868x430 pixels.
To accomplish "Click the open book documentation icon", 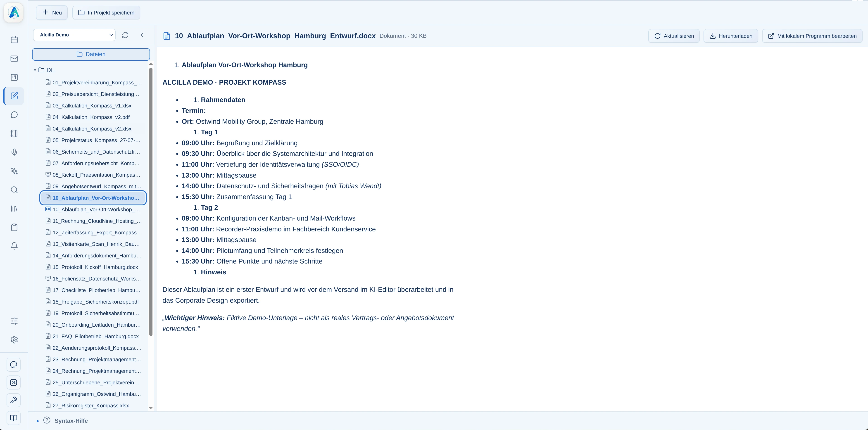I will pyautogui.click(x=14, y=418).
